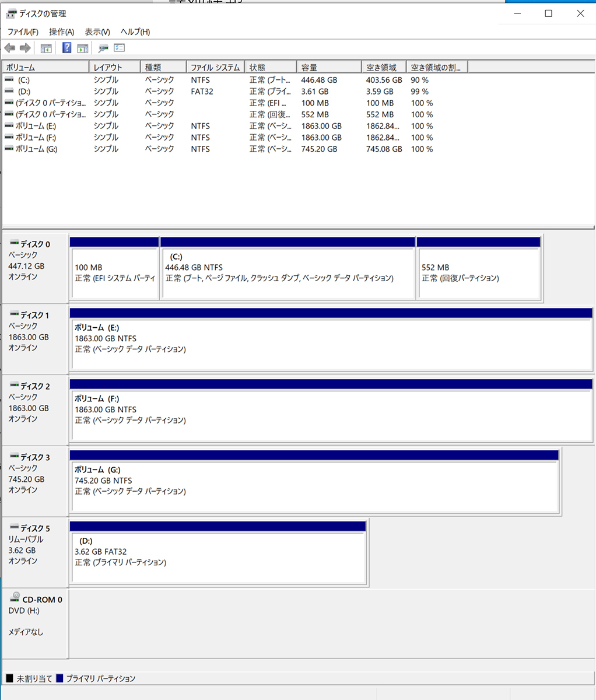Click the disk icon beside ディスク 1
596x700 pixels.
pyautogui.click(x=14, y=314)
